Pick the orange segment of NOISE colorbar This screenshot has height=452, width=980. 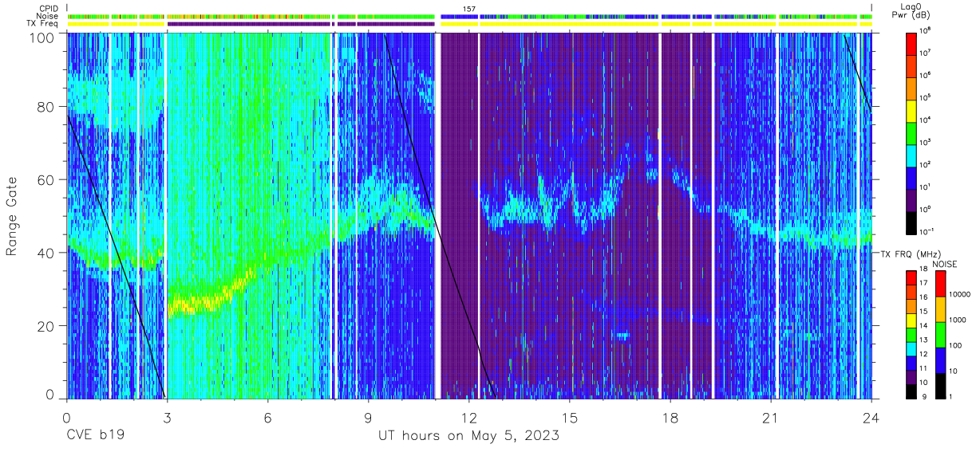tap(939, 309)
